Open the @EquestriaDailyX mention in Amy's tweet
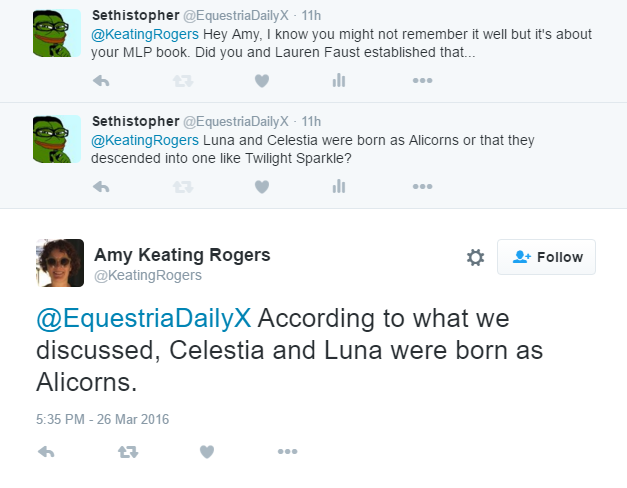 [147, 320]
